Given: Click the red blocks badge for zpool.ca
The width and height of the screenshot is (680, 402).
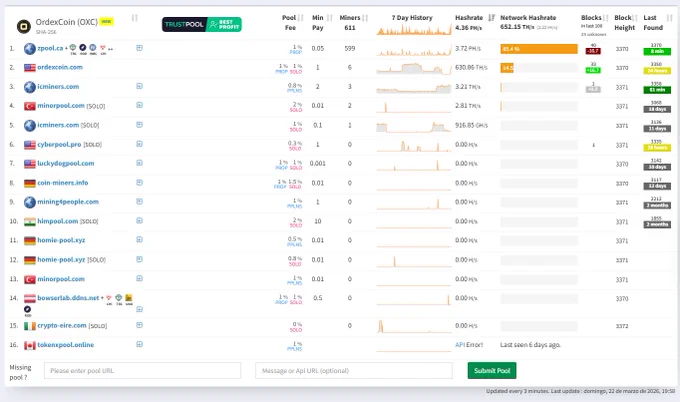Looking at the screenshot, I should (x=593, y=51).
